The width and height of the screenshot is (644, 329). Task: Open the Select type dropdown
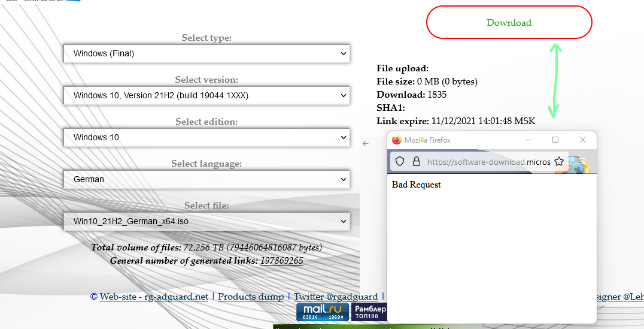206,53
